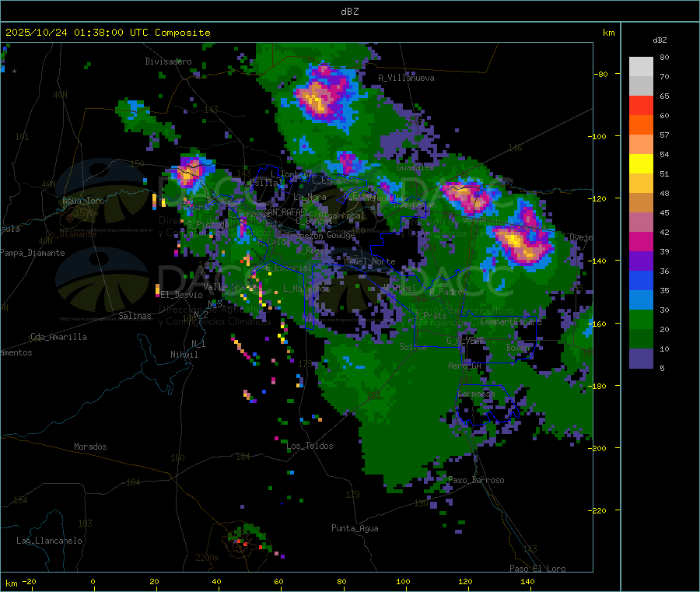The width and height of the screenshot is (700, 592).
Task: Click the La_Nora map label
Action: point(310,197)
